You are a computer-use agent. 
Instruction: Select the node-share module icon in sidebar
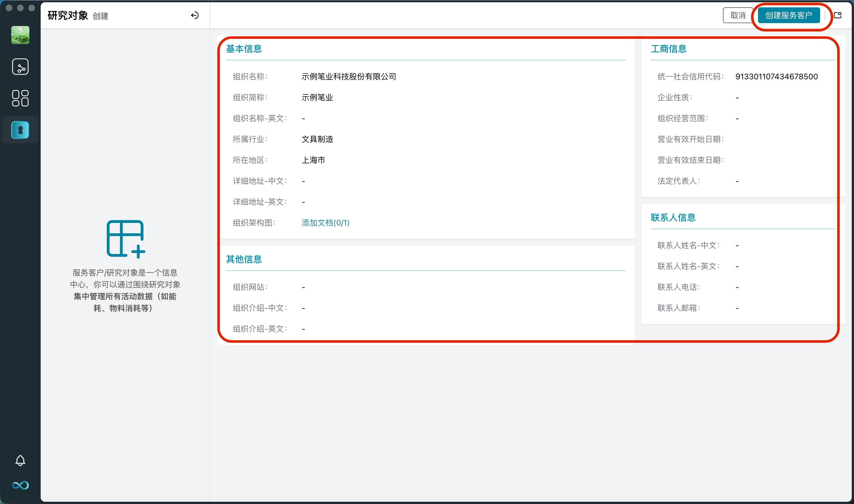[x=20, y=67]
